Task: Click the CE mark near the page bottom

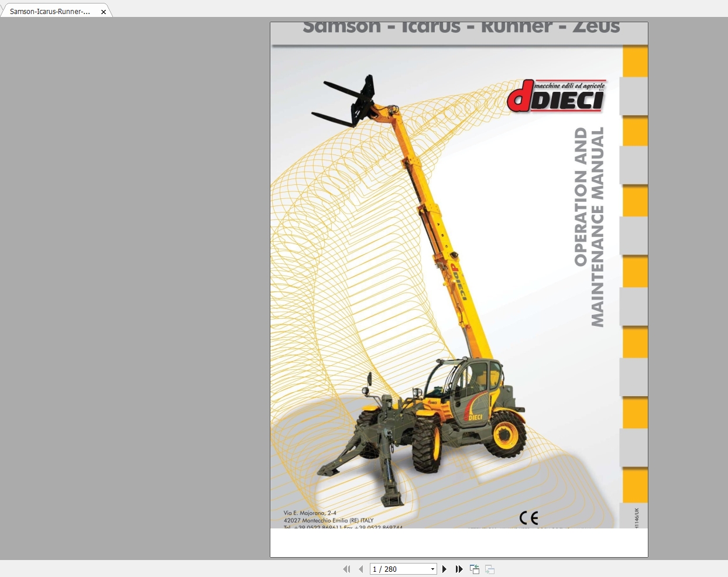Action: [x=528, y=518]
